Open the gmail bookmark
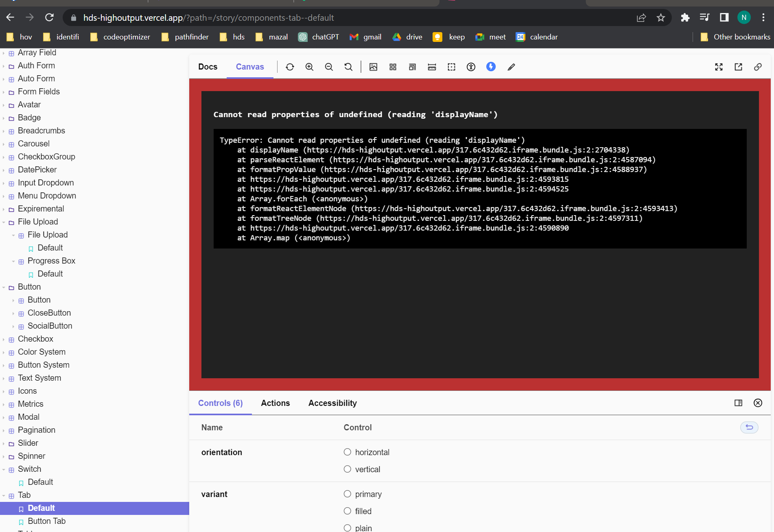Viewport: 774px width, 532px height. [366, 37]
